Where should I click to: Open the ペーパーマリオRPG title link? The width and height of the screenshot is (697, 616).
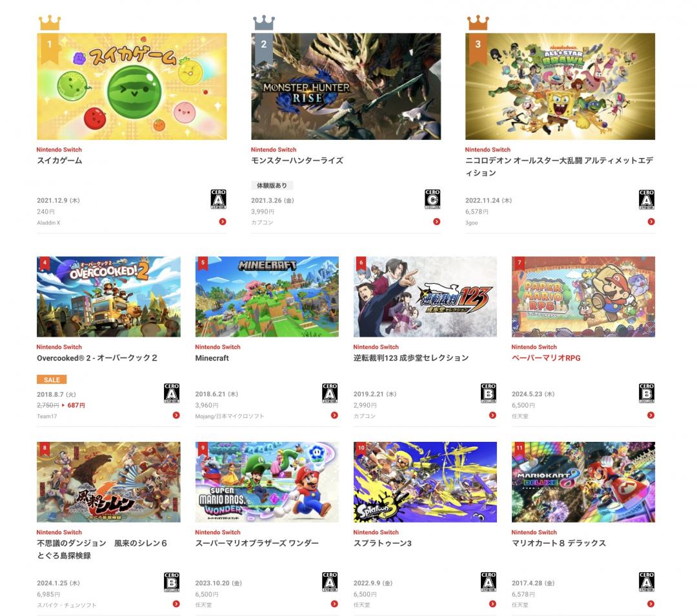pos(546,358)
